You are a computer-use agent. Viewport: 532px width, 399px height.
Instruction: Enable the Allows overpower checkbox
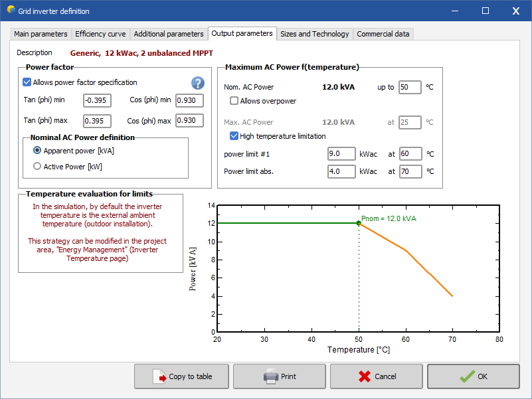click(x=234, y=101)
